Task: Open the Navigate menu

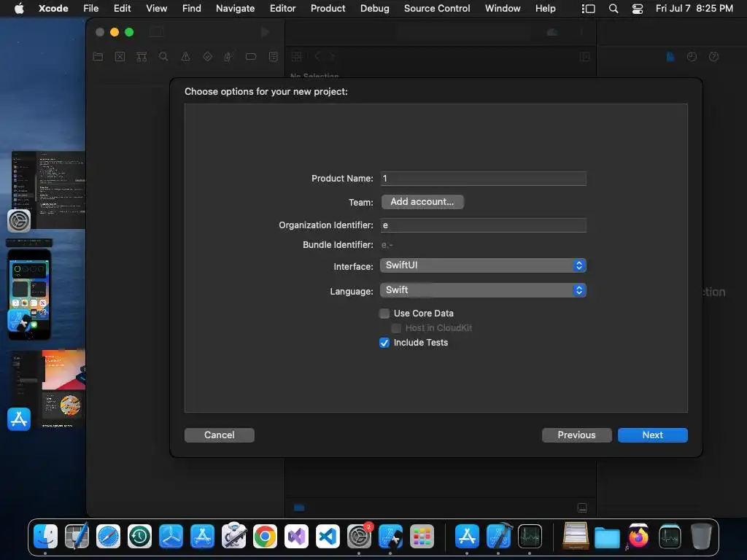Action: (x=236, y=8)
